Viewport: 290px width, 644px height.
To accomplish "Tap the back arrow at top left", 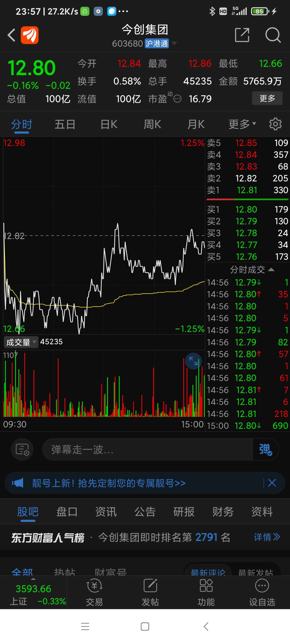I will (x=11, y=35).
